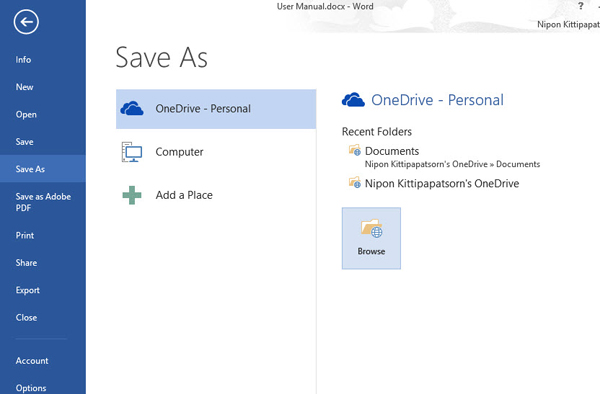Click the 'User Manual.docx - Word' title text

click(x=325, y=6)
